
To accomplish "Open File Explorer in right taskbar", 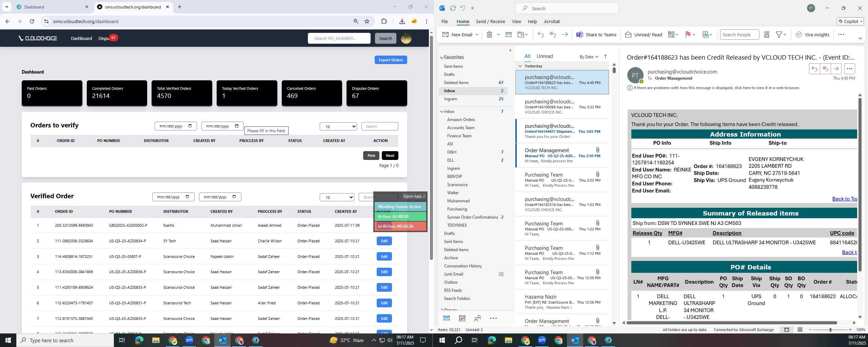I will coord(508,340).
